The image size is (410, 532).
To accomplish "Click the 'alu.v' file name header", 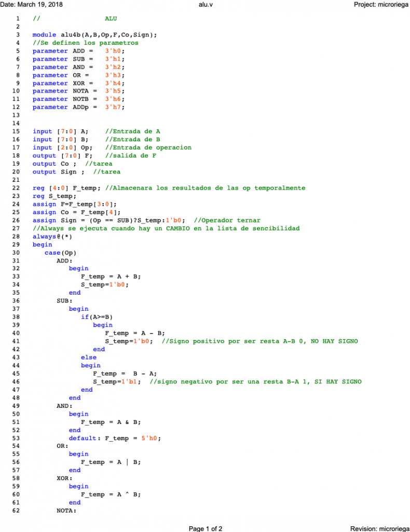I will (x=206, y=4).
